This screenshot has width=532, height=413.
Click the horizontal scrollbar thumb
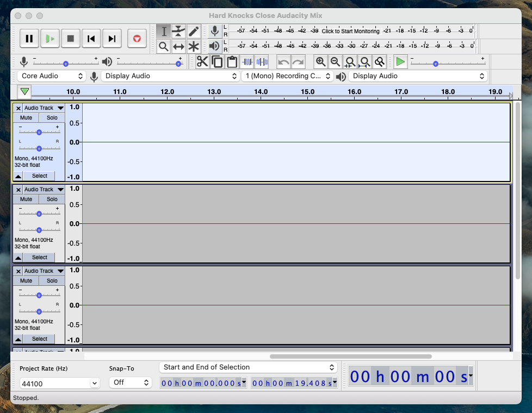click(351, 356)
